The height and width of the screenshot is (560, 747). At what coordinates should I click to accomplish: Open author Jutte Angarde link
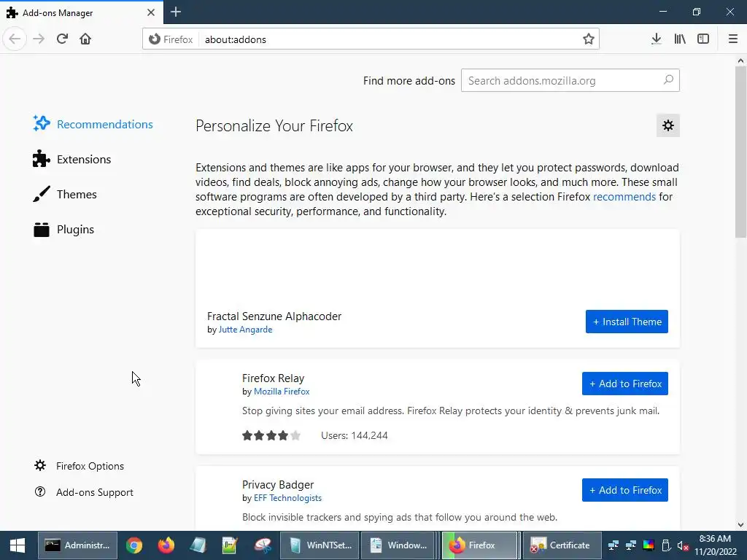click(245, 330)
